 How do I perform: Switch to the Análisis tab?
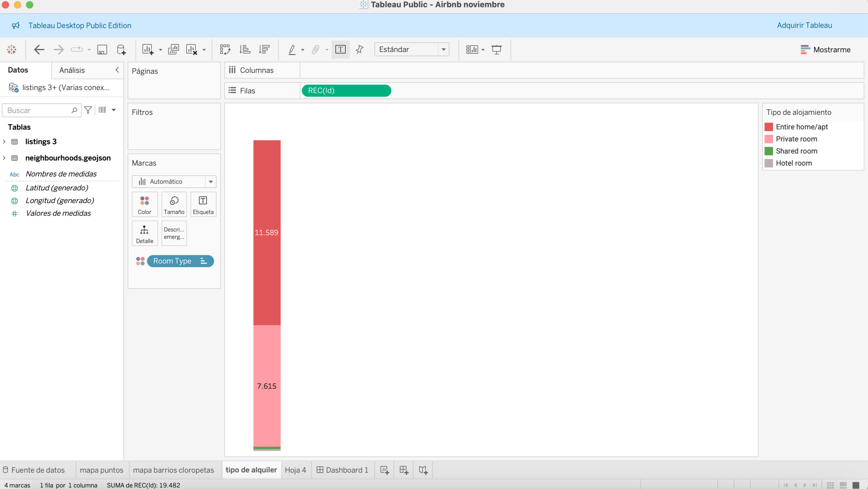click(72, 70)
